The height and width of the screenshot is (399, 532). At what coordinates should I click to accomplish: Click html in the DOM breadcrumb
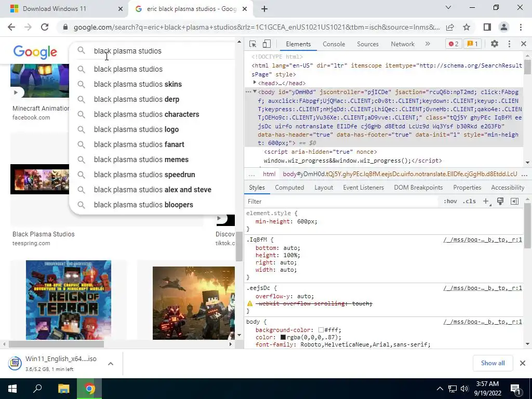pyautogui.click(x=269, y=174)
